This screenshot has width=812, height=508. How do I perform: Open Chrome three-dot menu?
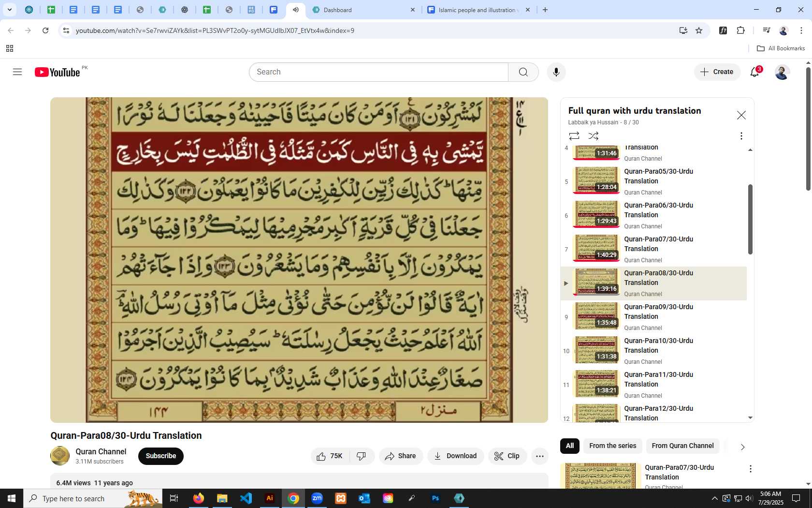(801, 30)
